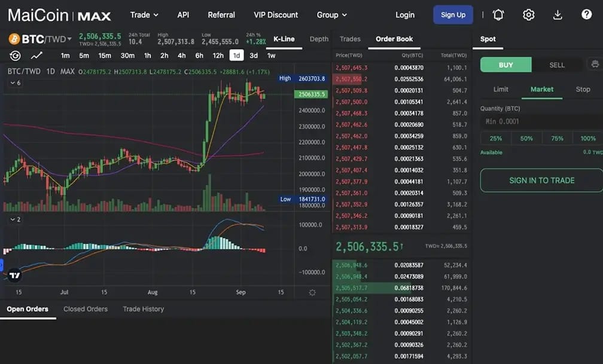Select the 5m timeframe
This screenshot has width=603, height=364.
coord(84,56)
